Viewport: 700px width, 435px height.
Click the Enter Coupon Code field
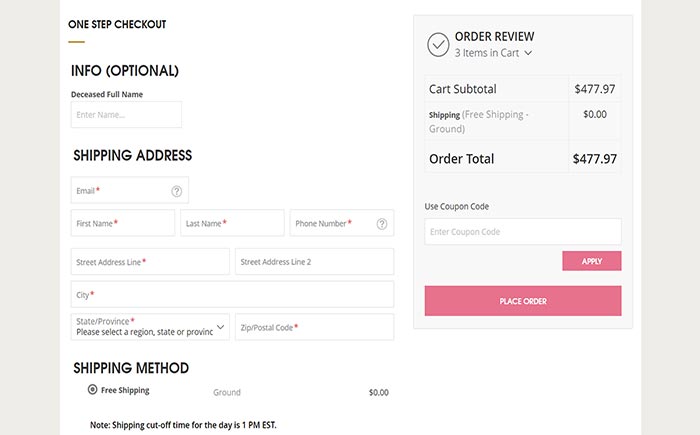tap(523, 231)
